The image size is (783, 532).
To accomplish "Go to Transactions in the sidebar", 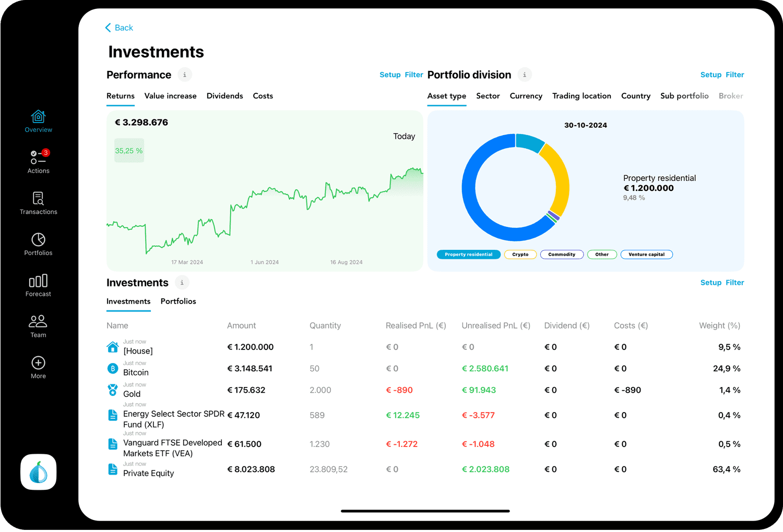I will point(38,199).
